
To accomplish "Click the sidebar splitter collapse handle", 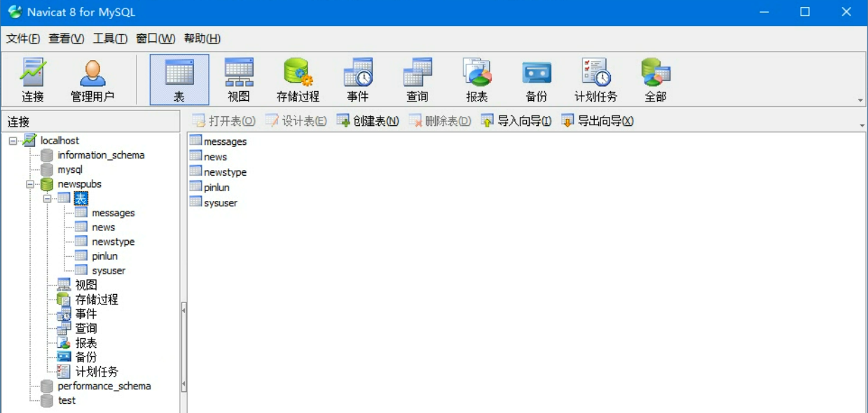I will (184, 346).
